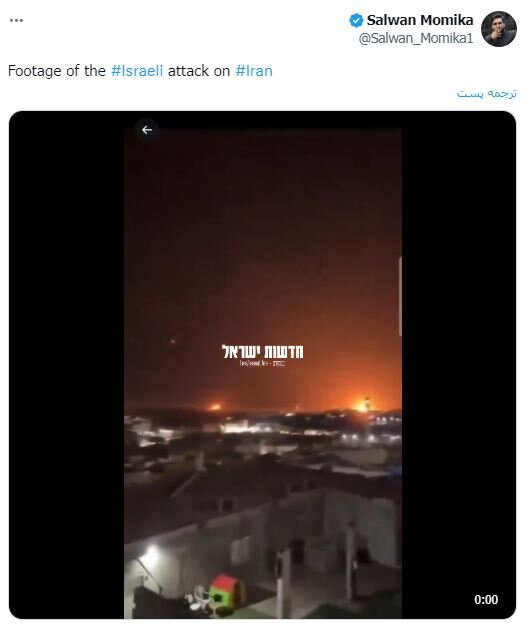This screenshot has width=528, height=627.
Task: Click the word "attack on" in tweet
Action: 199,71
